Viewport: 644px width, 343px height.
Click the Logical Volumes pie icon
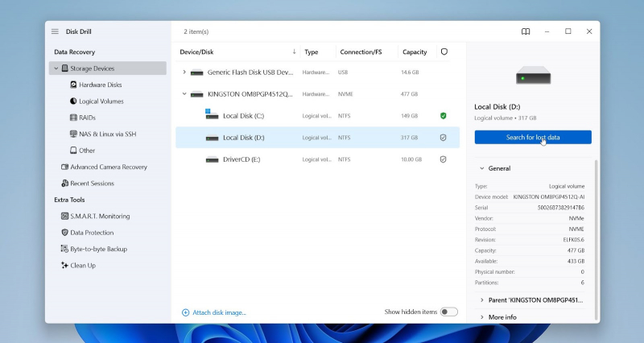(73, 101)
